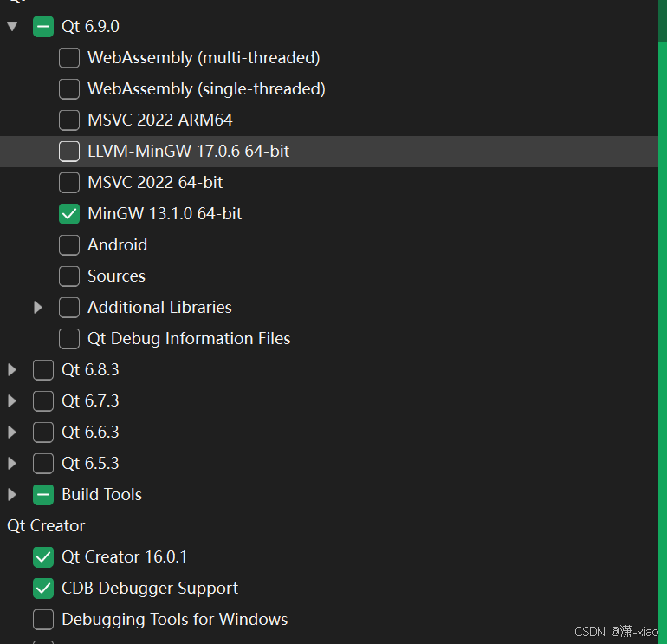Enable Debugging Tools for Windows checkbox
Viewport: 667px width, 644px height.
coord(43,620)
